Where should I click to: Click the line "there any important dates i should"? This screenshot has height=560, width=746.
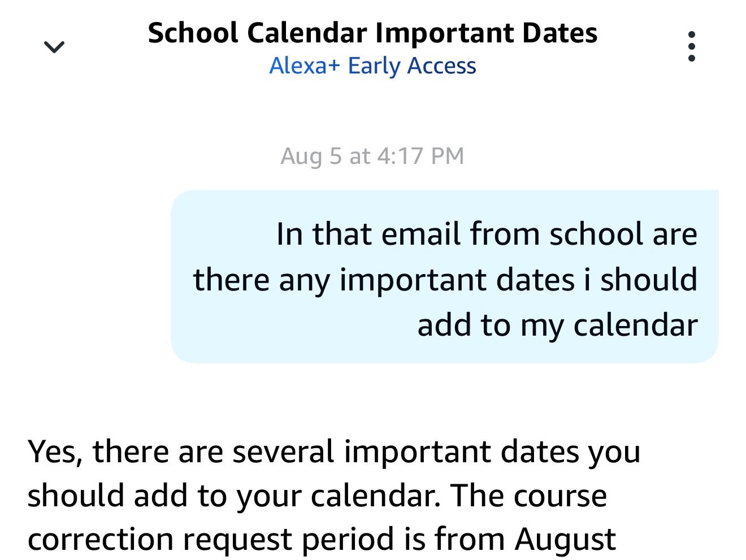445,280
